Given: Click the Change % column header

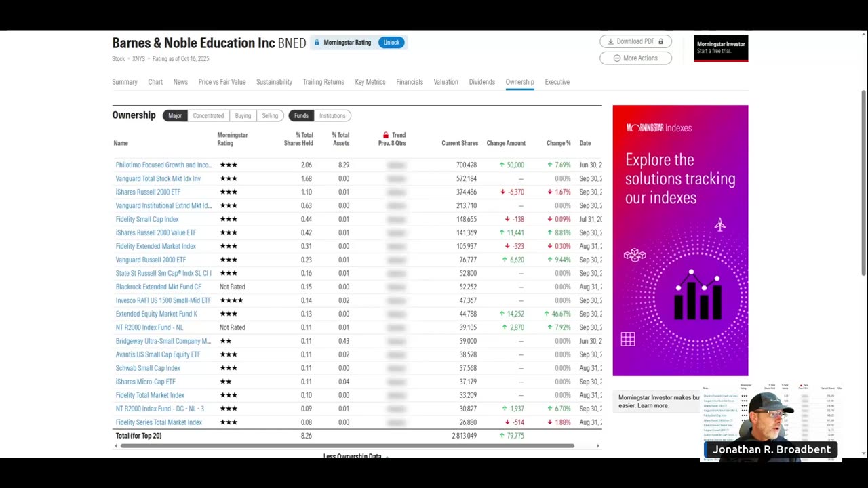Looking at the screenshot, I should (x=559, y=143).
